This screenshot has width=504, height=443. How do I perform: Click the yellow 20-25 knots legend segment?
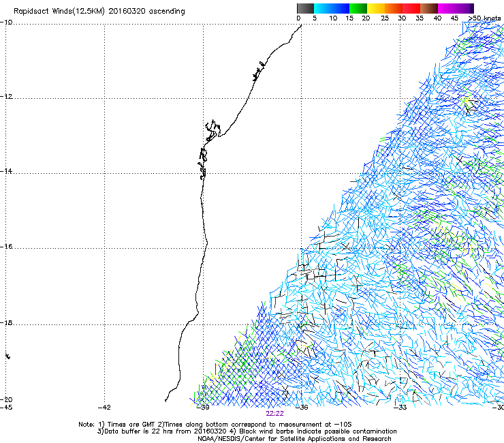pos(376,8)
